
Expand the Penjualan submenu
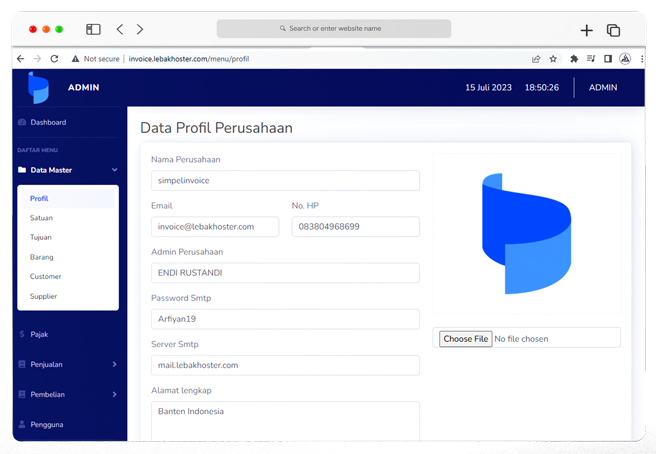coord(114,365)
